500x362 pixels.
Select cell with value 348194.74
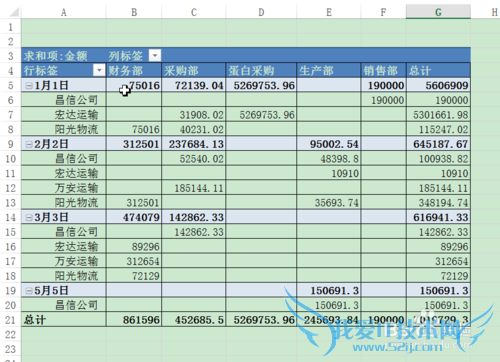438,203
